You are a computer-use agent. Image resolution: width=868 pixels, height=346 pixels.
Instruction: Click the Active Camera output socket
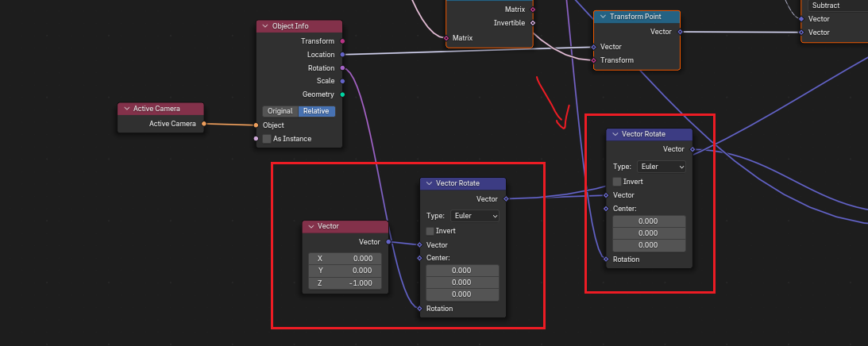(204, 124)
